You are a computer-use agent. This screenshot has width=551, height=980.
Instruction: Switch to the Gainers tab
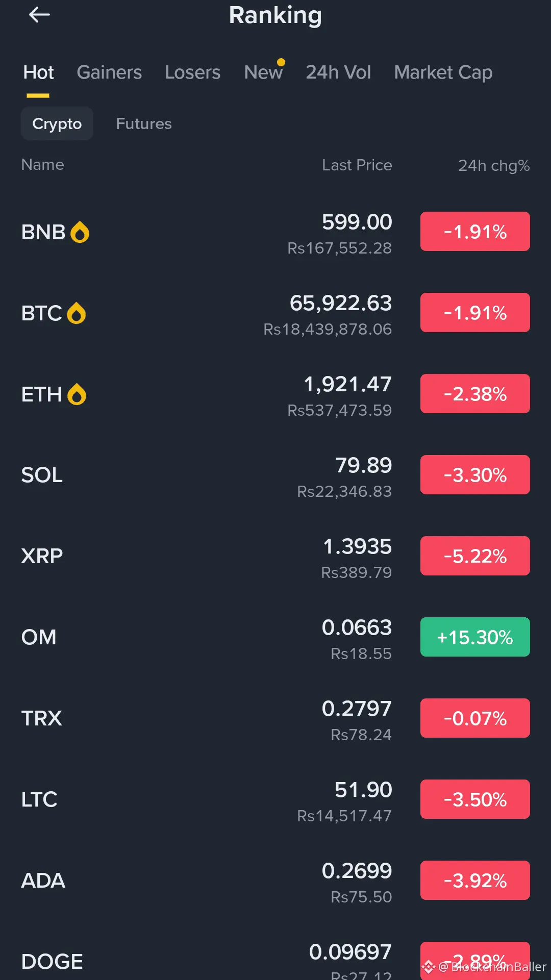(109, 72)
